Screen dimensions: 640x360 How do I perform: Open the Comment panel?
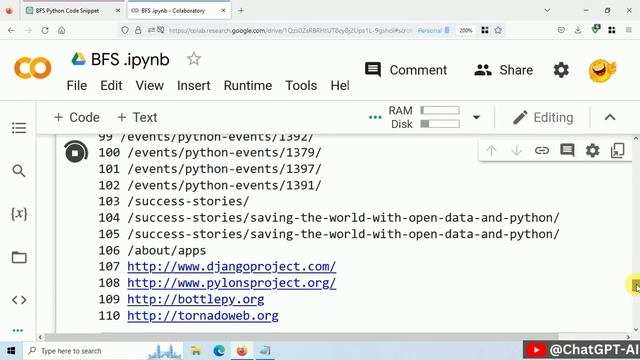click(406, 70)
